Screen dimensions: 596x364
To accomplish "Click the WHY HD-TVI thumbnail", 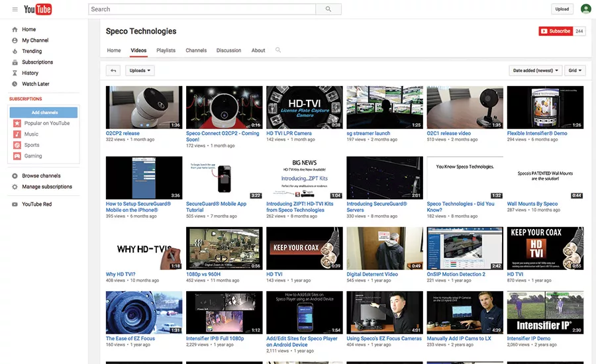I will 144,248.
